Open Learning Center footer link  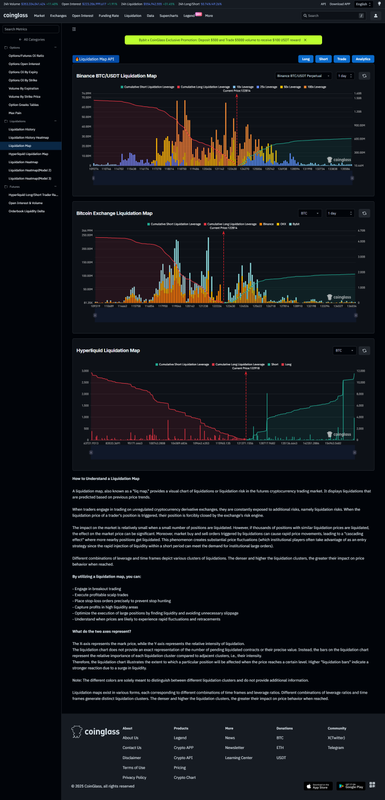(239, 758)
